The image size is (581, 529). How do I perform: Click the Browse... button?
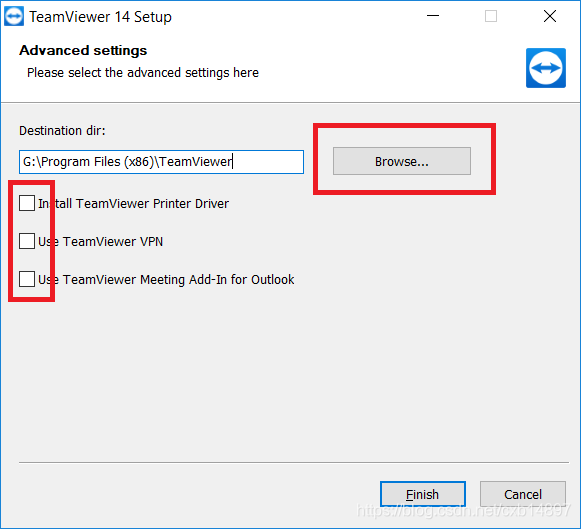click(402, 161)
